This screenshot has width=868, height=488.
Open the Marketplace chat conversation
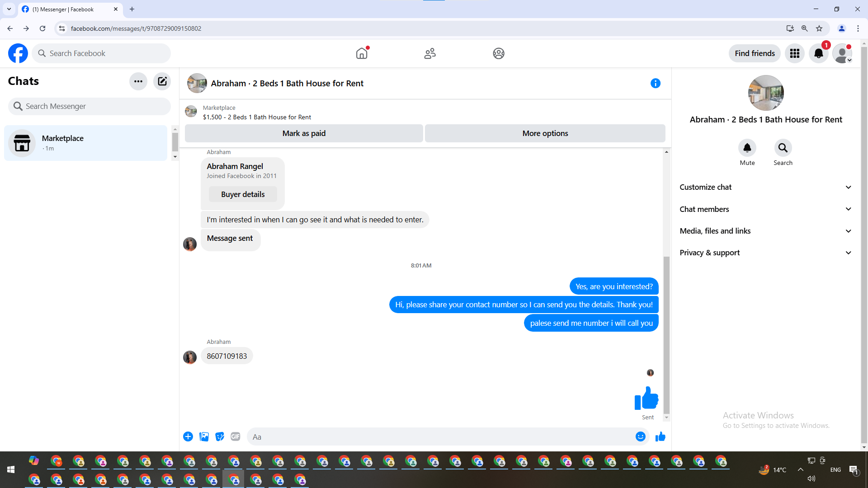point(86,143)
